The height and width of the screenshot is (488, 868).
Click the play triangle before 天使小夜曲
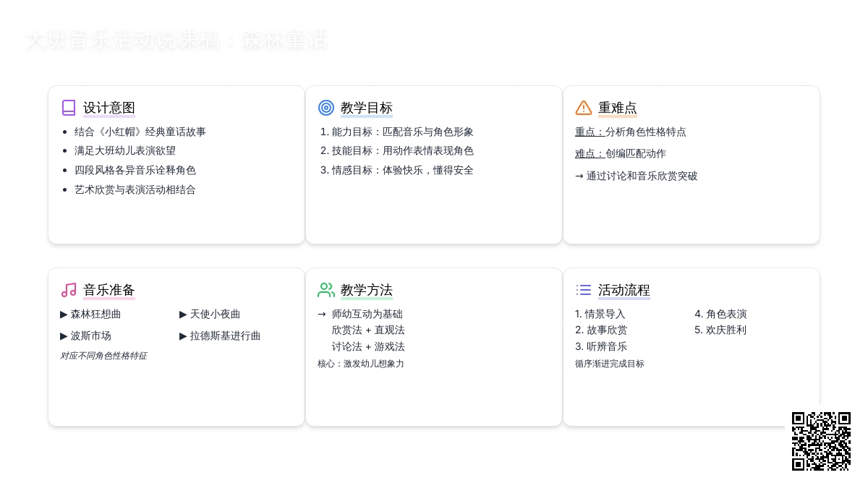point(183,314)
